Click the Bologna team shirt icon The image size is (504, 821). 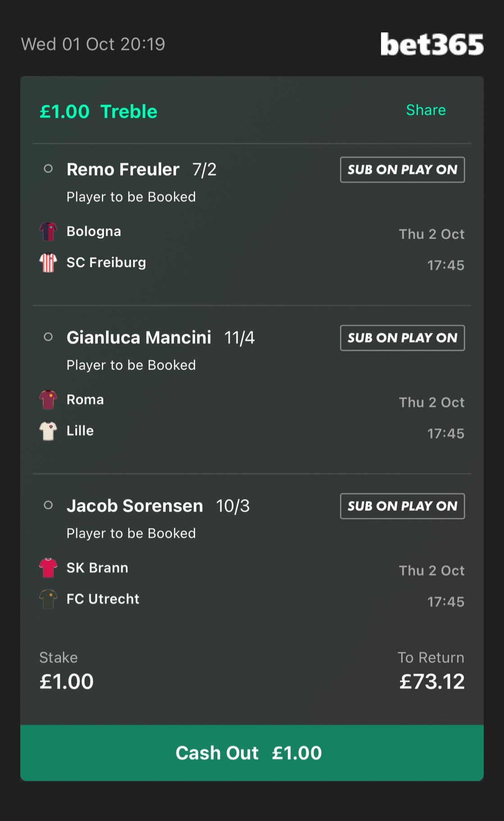tap(48, 231)
